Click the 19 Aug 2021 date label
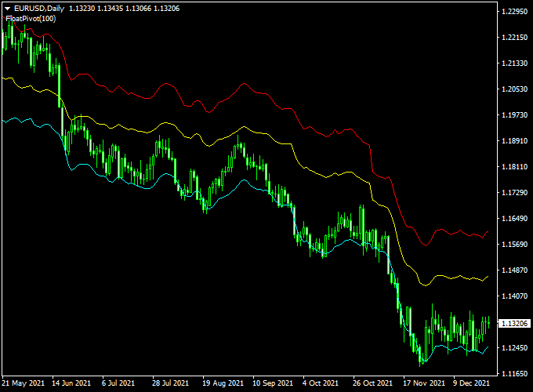The height and width of the screenshot is (392, 533). click(x=223, y=383)
